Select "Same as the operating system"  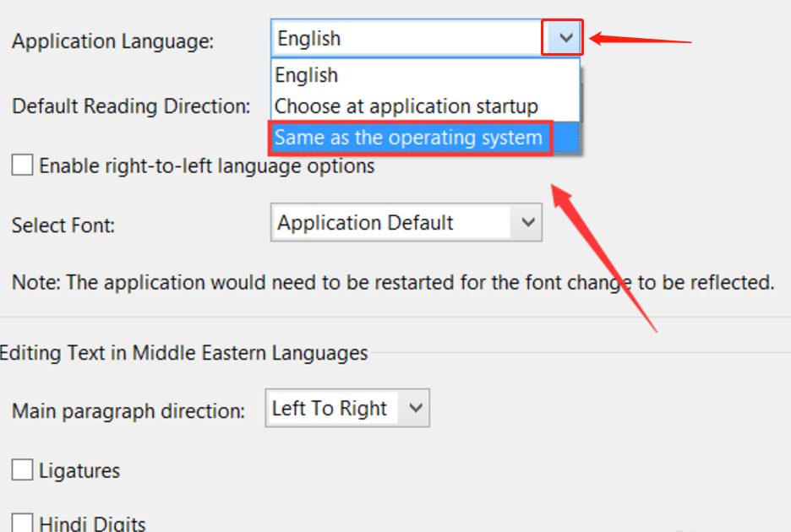409,138
